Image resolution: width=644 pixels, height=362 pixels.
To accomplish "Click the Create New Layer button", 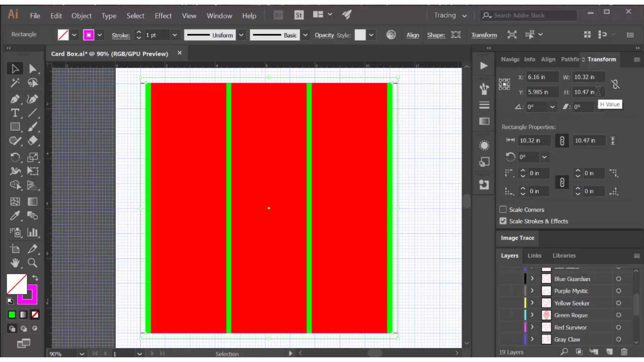I will click(x=609, y=352).
